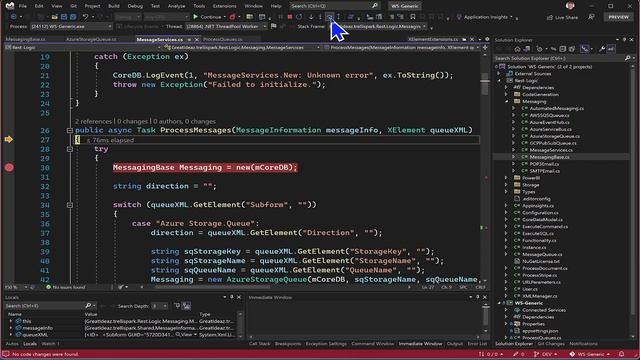Restart debugging using the circular arrow icon
The width and height of the screenshot is (640, 360).
pos(299,17)
